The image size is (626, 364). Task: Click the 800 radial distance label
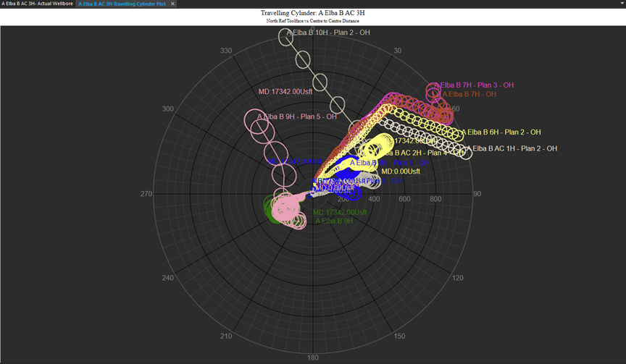pos(435,199)
